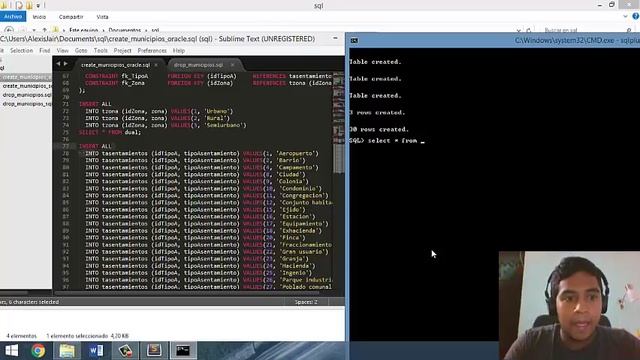
Task: Open the Vista ribbon tab in Explorer
Action: 102,17
